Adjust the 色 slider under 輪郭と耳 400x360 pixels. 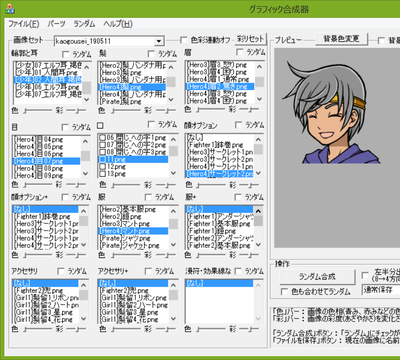[x=37, y=110]
